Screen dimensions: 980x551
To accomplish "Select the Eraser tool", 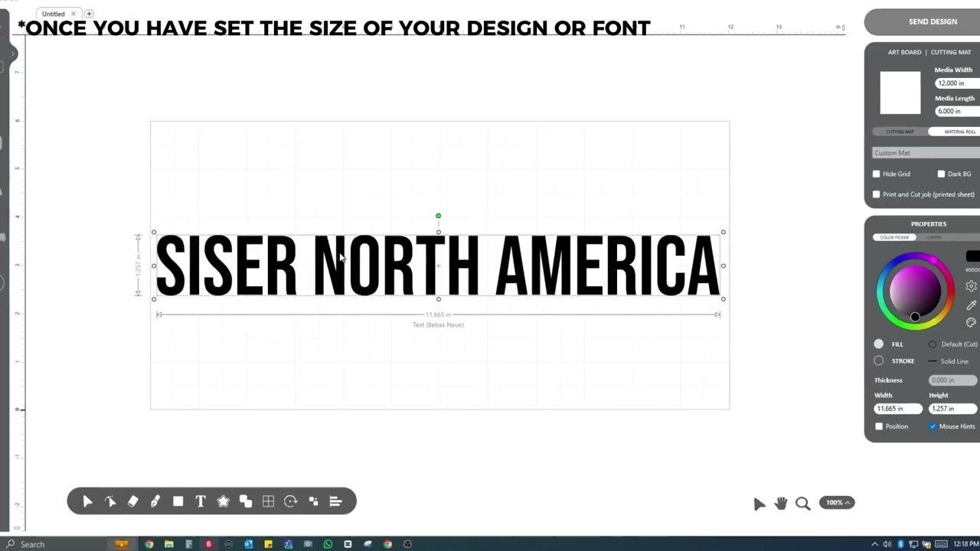I will pos(132,501).
